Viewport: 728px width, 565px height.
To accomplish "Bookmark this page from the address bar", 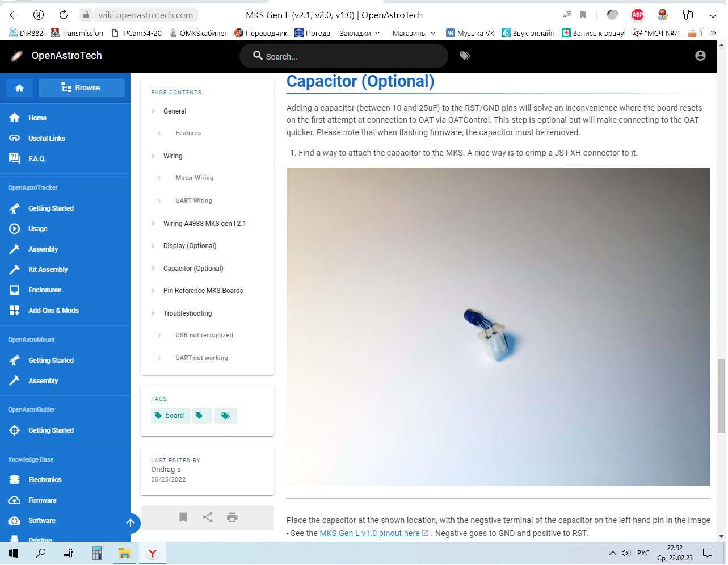I will click(583, 15).
